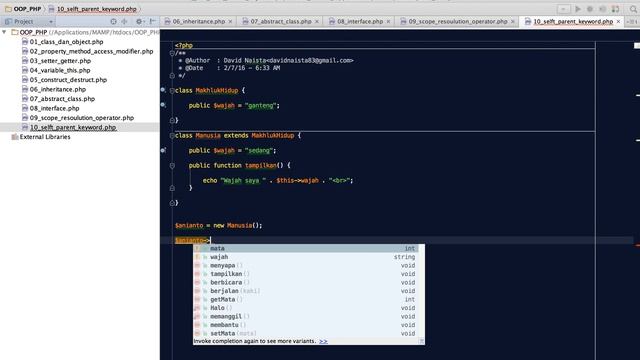Hide the Project tool window
The width and height of the screenshot is (640, 360).
pyautogui.click(x=153, y=21)
